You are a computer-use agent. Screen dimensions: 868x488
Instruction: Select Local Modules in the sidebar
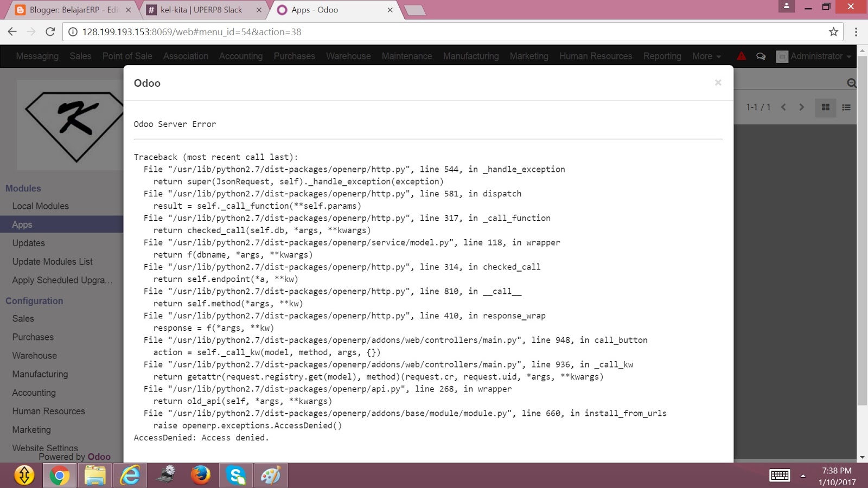tap(40, 206)
